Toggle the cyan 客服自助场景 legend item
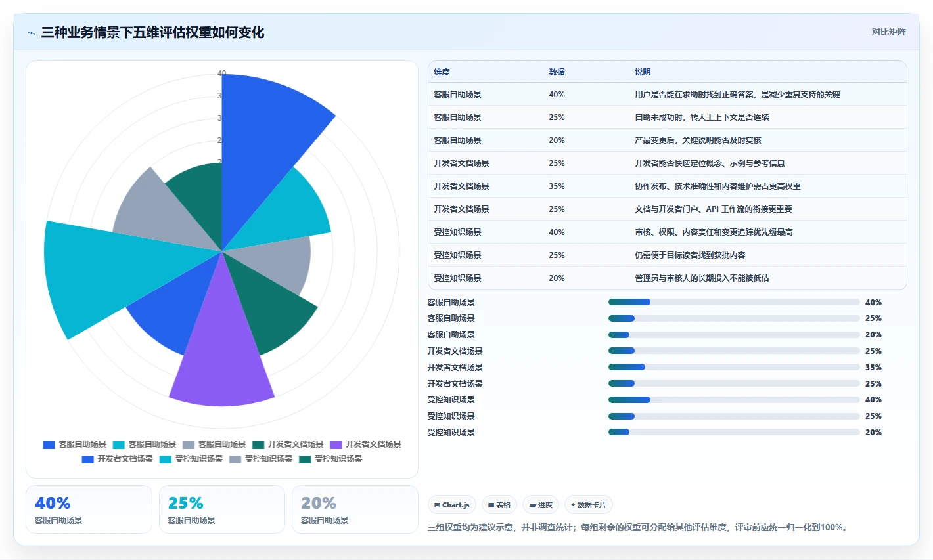This screenshot has height=560, width=933. (145, 444)
